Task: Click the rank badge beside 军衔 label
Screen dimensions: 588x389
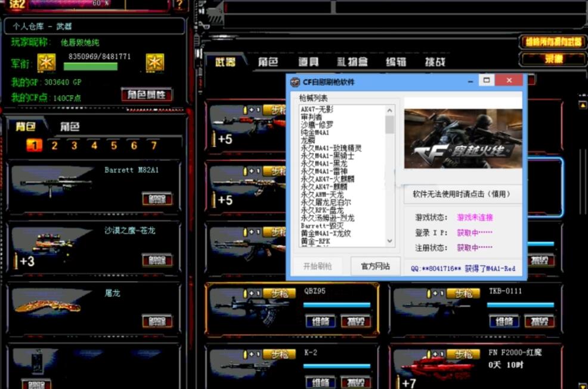Action: coord(47,62)
